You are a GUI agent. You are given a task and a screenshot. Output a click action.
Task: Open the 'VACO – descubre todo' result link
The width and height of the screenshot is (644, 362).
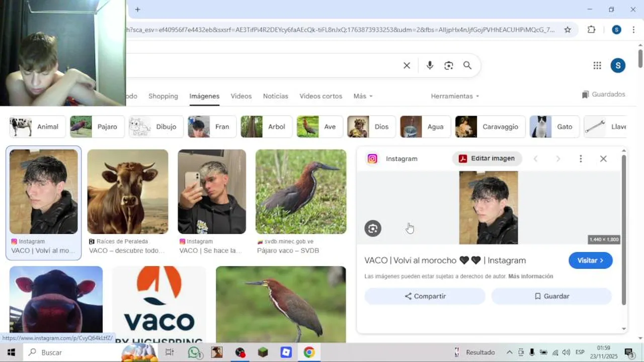coord(127,250)
